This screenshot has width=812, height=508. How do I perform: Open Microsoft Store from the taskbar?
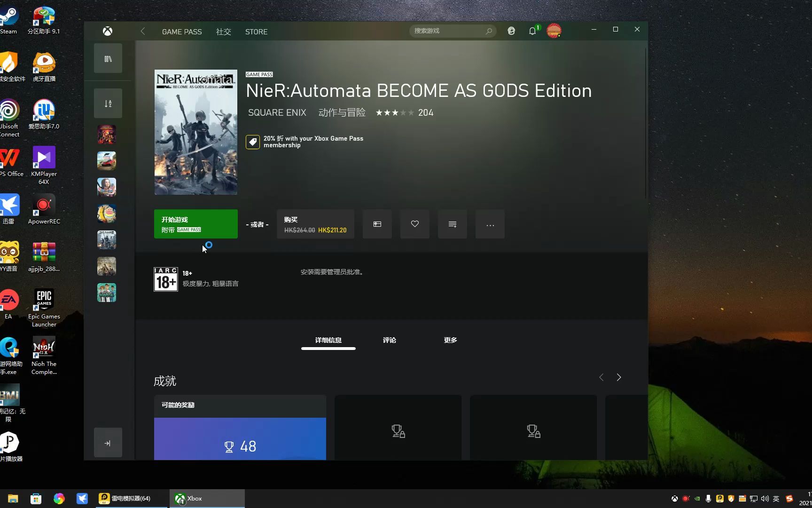36,499
